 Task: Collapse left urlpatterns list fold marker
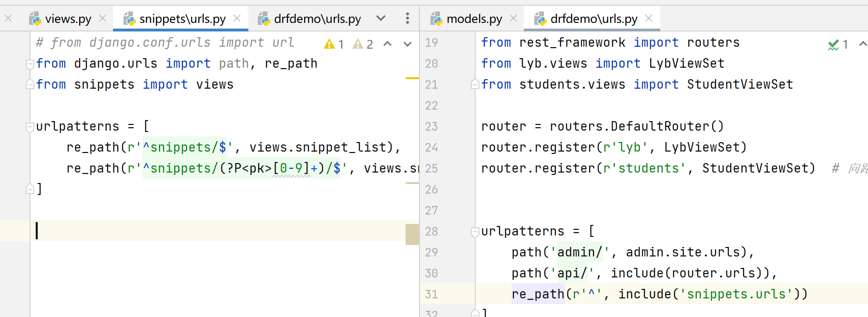coord(30,127)
